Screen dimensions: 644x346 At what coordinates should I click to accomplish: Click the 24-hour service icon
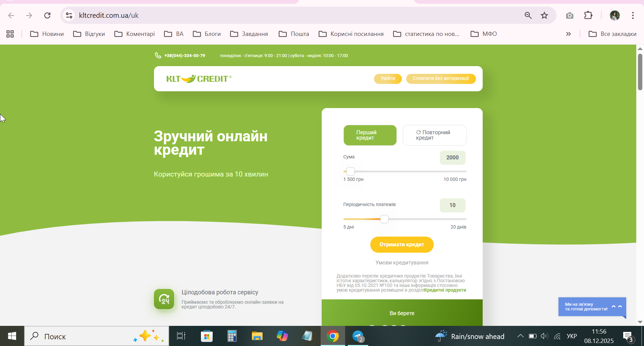pos(164,299)
